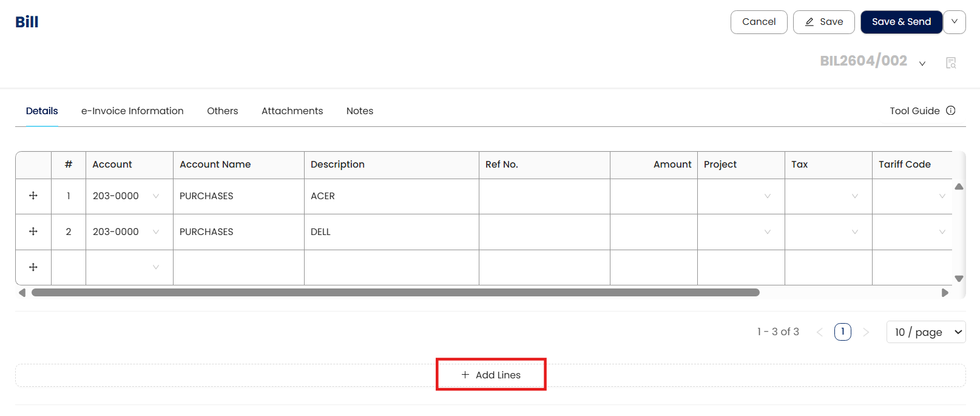Click the horizontal scrollbar's right arrow
The image size is (980, 416).
pyautogui.click(x=945, y=293)
